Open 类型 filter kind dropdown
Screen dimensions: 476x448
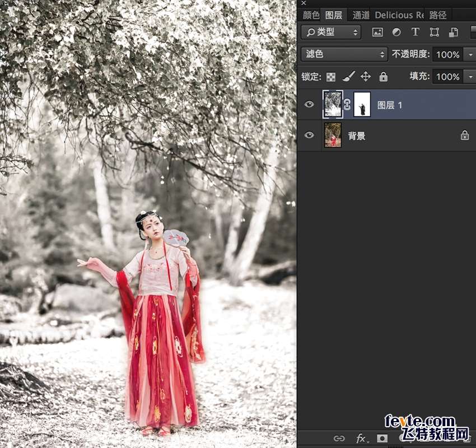click(331, 32)
